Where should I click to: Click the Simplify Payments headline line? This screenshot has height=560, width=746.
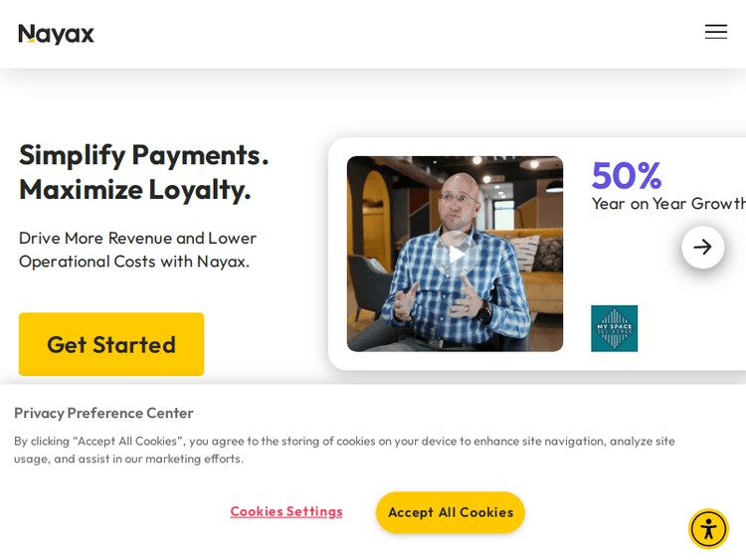(x=143, y=154)
